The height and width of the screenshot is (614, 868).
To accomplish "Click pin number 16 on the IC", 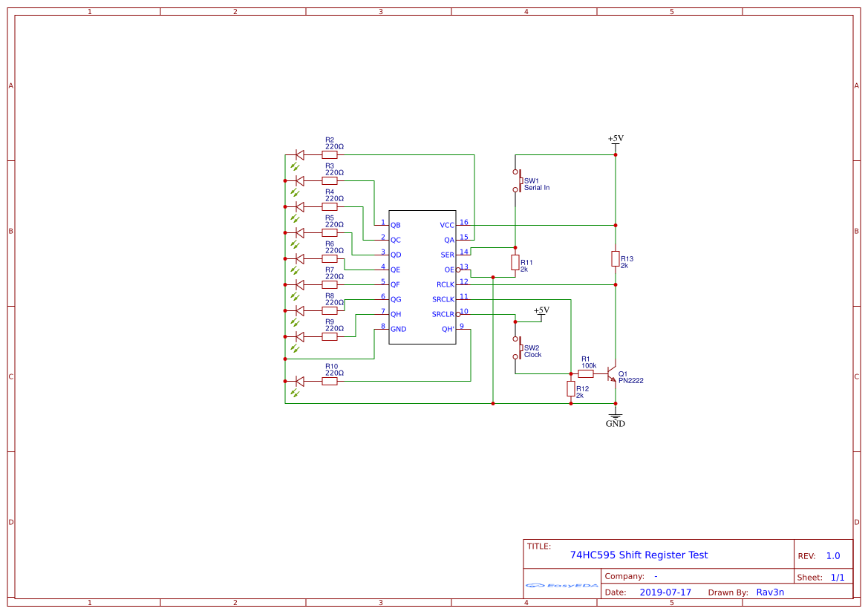I will click(x=463, y=222).
